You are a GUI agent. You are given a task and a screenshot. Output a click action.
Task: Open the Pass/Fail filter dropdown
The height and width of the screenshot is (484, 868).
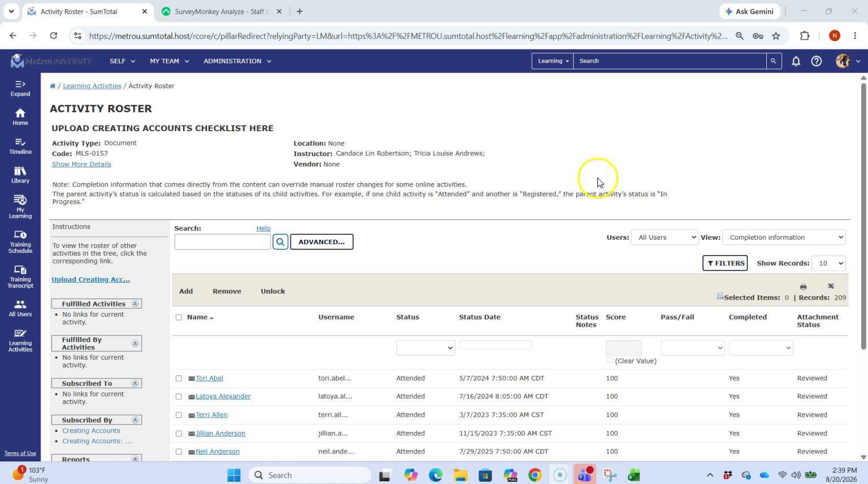692,348
